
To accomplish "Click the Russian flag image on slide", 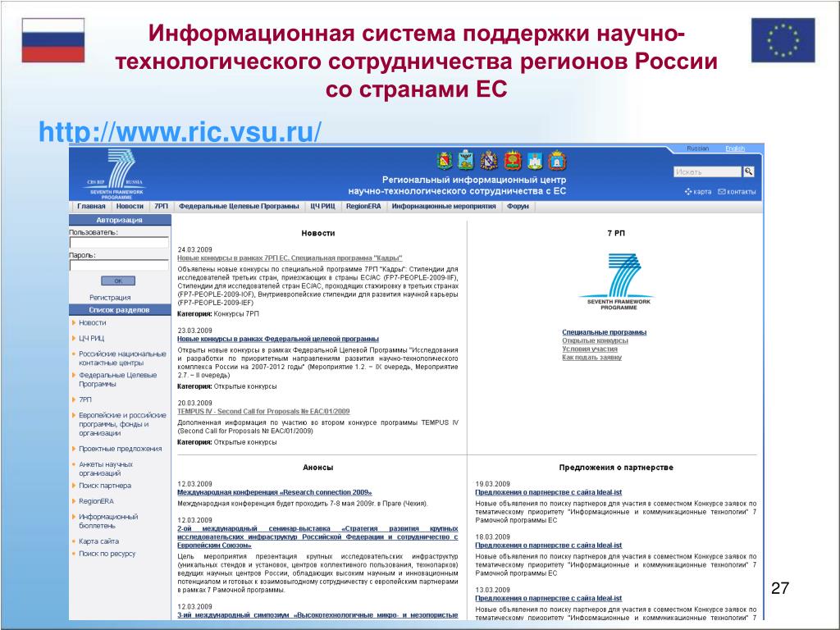I will (x=53, y=40).
